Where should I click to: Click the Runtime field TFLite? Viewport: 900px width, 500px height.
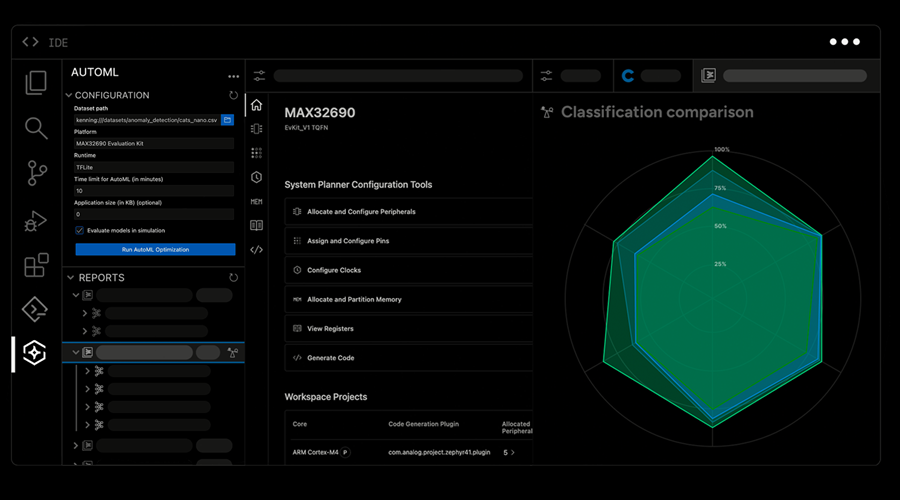point(154,167)
